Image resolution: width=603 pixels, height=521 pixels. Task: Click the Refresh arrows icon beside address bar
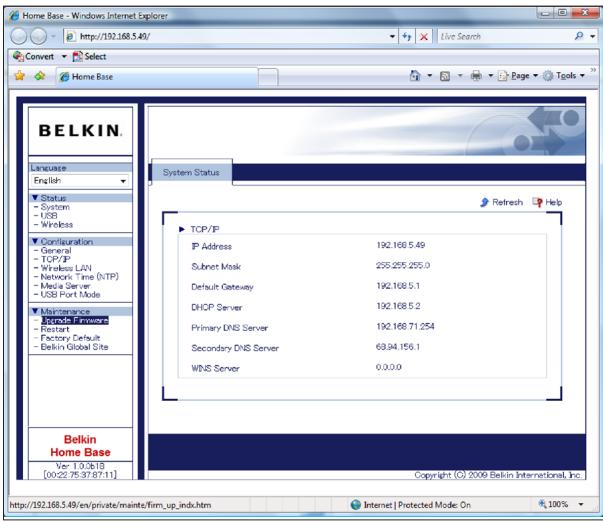click(x=407, y=37)
